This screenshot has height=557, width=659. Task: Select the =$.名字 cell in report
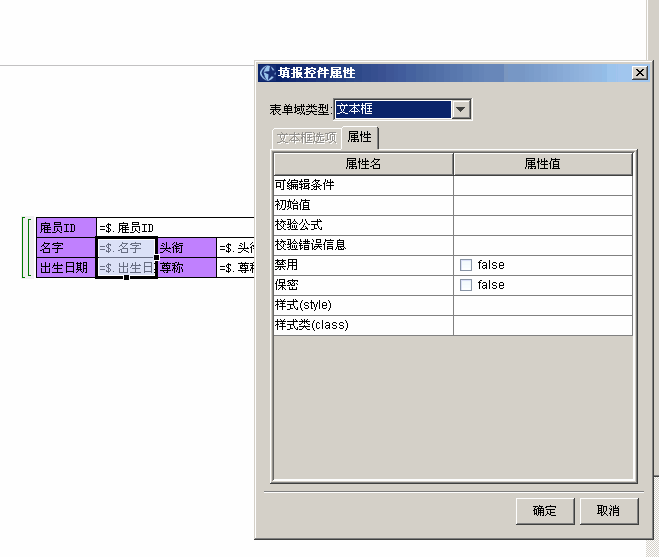tap(127, 248)
